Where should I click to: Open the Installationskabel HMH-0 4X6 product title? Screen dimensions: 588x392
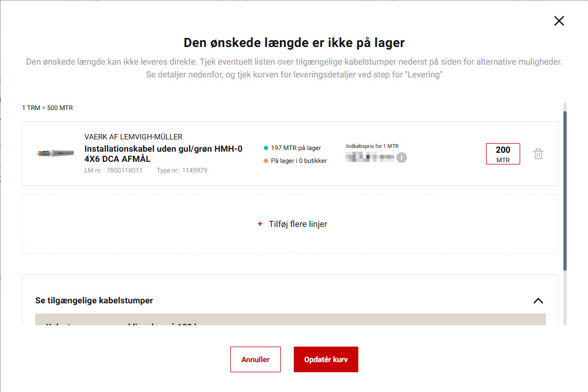(x=163, y=154)
